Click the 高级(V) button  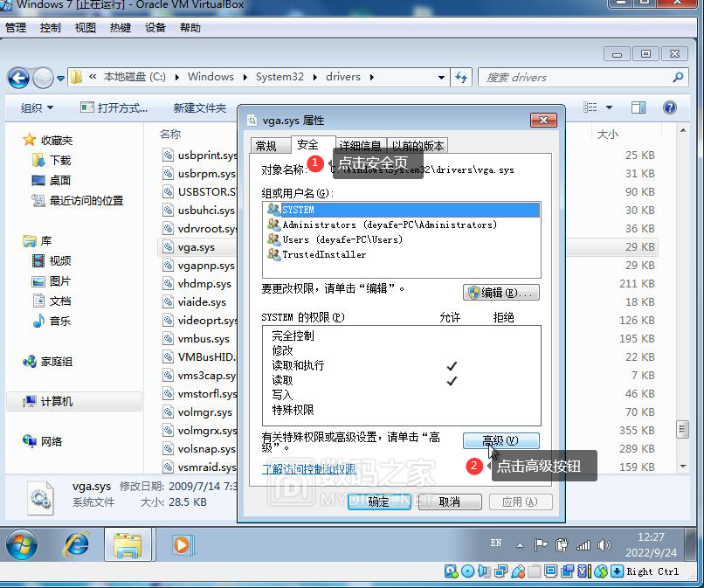(x=501, y=440)
